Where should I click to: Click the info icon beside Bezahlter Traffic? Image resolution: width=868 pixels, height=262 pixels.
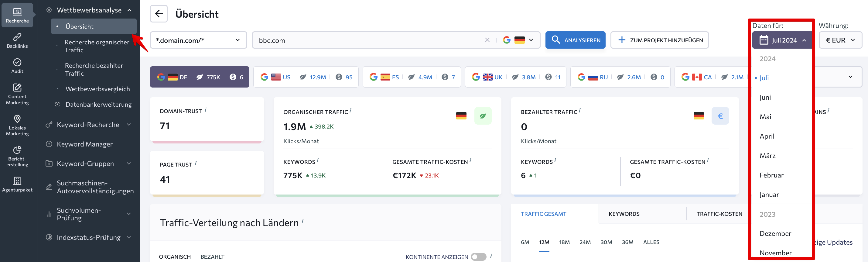click(579, 111)
